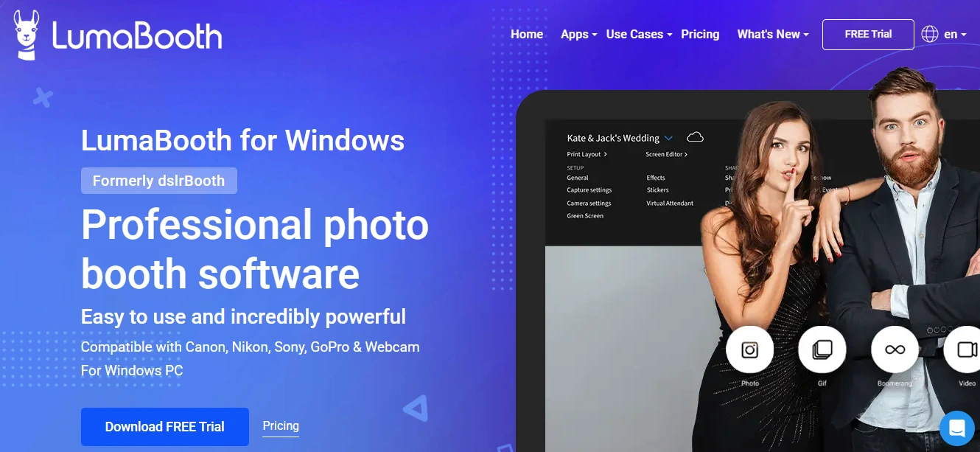
Task: Select the Gif capture mode icon
Action: (x=822, y=350)
